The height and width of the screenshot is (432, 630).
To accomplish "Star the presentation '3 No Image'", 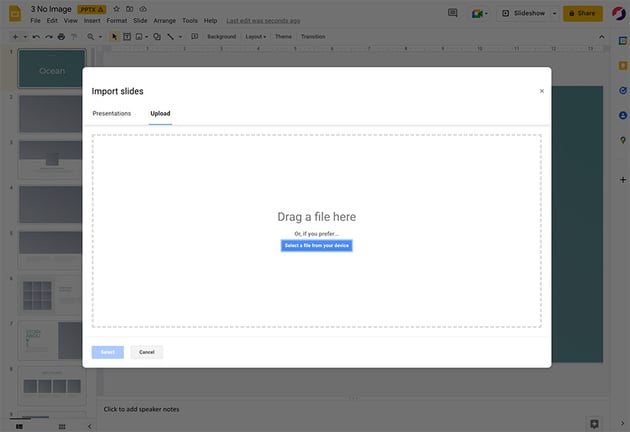I will (116, 8).
